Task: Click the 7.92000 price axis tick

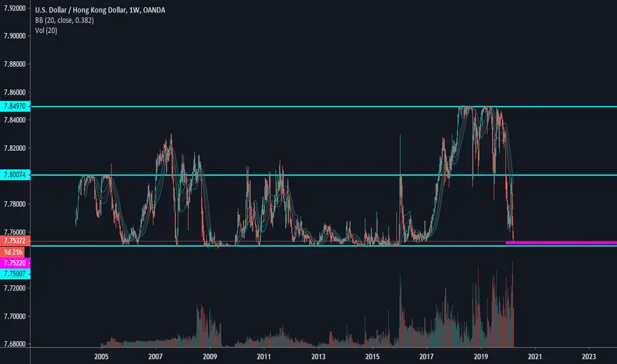Action: tap(15, 8)
